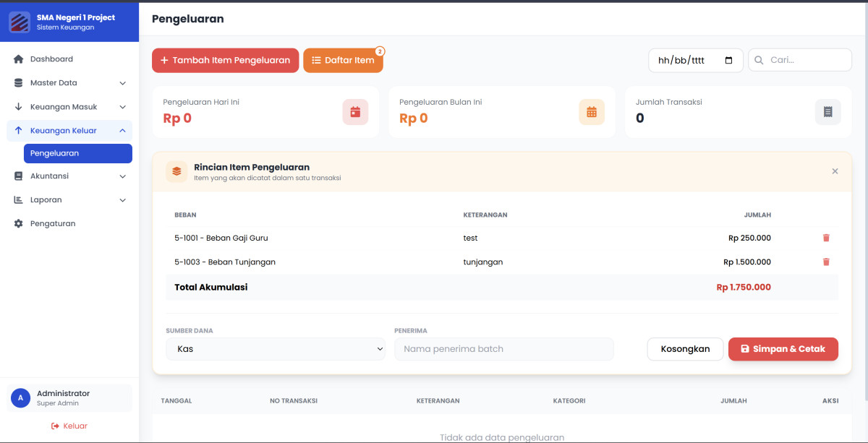
Task: Open the Sumber Dana dropdown
Action: (x=276, y=349)
